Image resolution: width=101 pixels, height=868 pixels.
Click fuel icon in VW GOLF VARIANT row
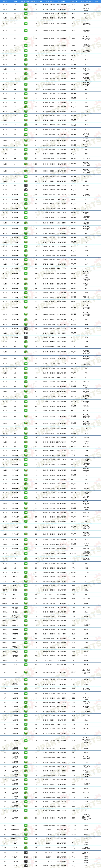click(26, 684)
